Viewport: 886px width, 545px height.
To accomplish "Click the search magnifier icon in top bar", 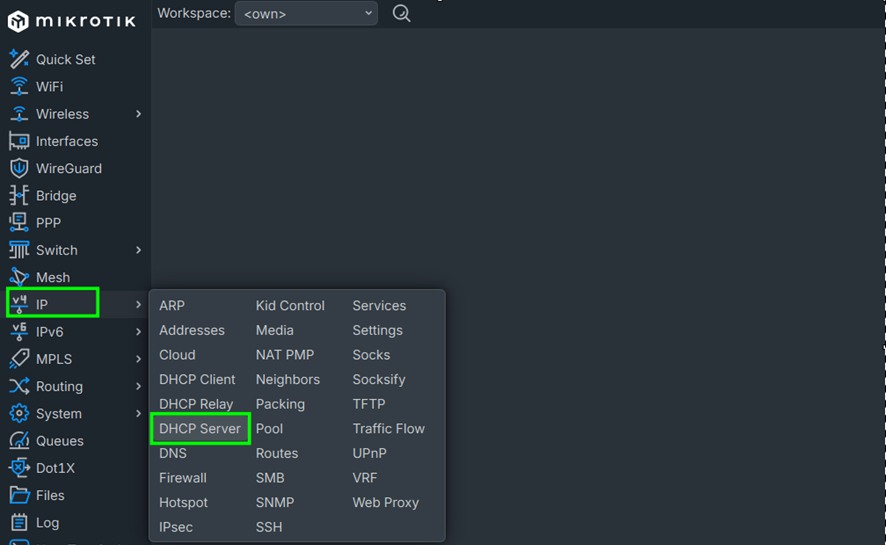I will click(x=401, y=14).
